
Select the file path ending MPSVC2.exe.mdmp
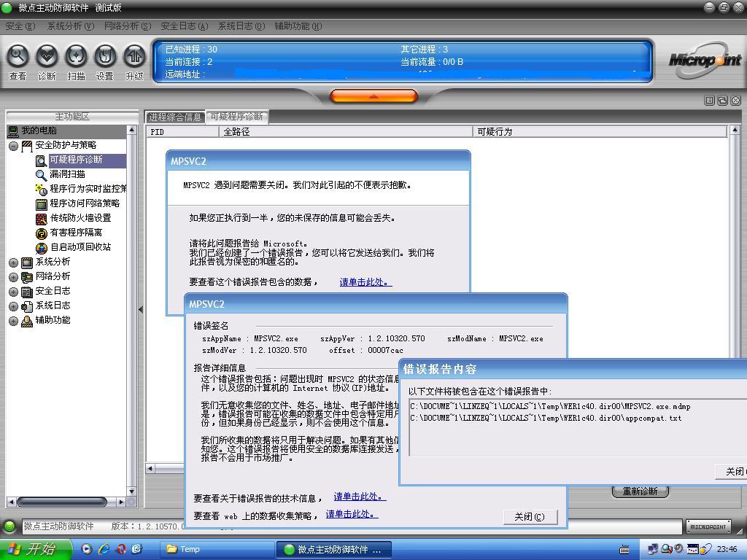point(550,407)
